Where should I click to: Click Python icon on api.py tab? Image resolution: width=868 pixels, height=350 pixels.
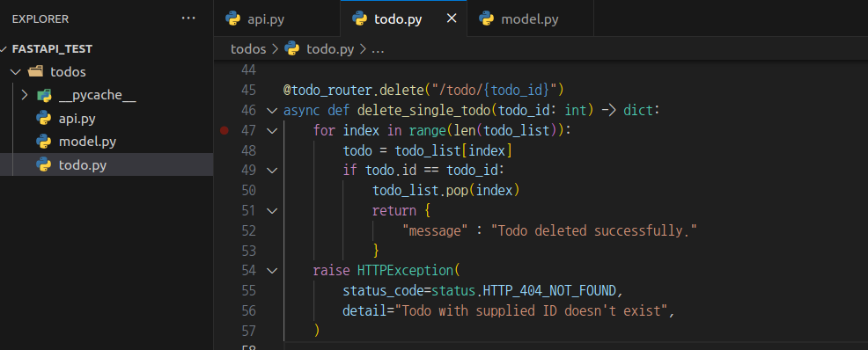pos(233,18)
